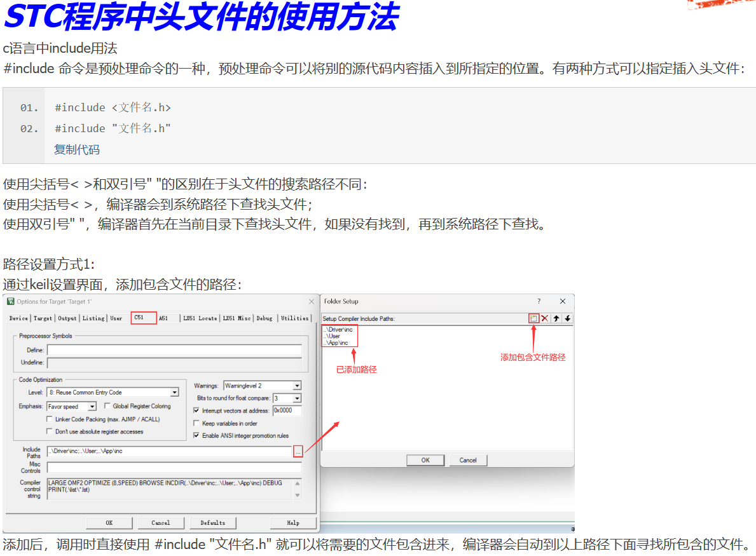Click the red delete path icon in Folder Setup
Screen dimensions: 756x556
(x=545, y=318)
